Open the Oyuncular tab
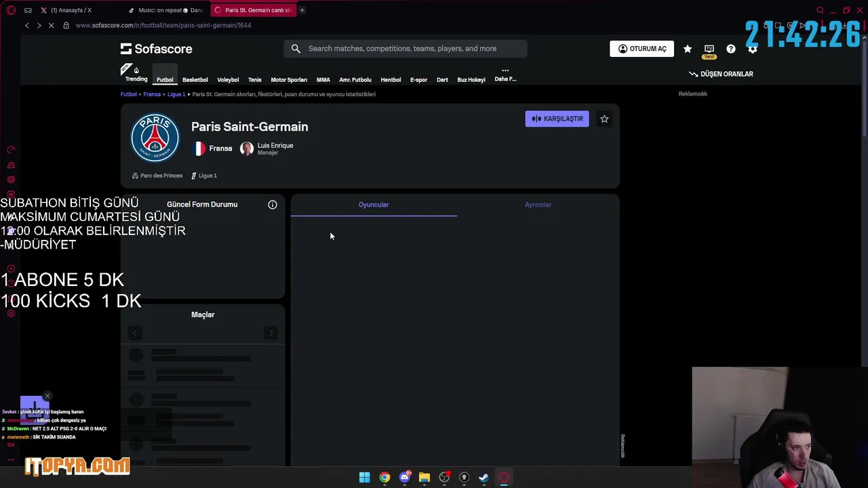Image resolution: width=868 pixels, height=488 pixels. (374, 205)
